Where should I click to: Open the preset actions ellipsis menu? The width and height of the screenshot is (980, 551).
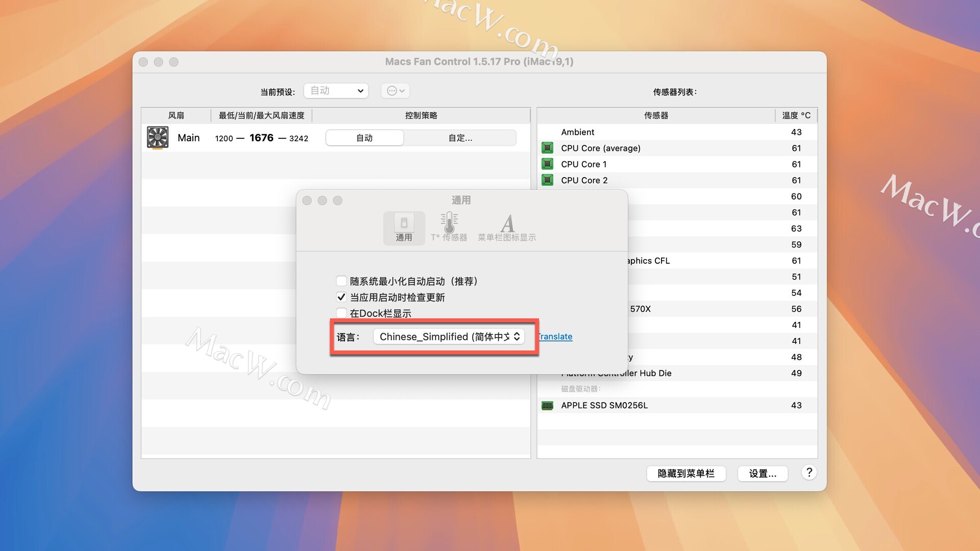point(396,91)
